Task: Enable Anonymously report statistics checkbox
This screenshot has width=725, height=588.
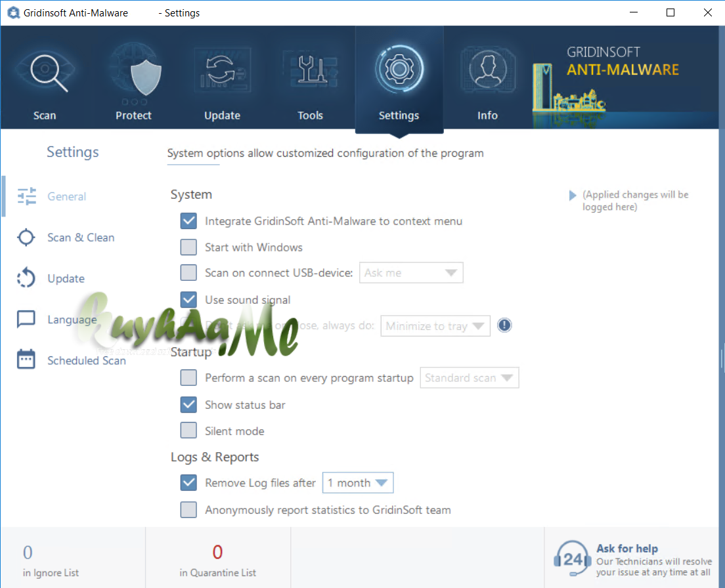Action: pyautogui.click(x=188, y=509)
